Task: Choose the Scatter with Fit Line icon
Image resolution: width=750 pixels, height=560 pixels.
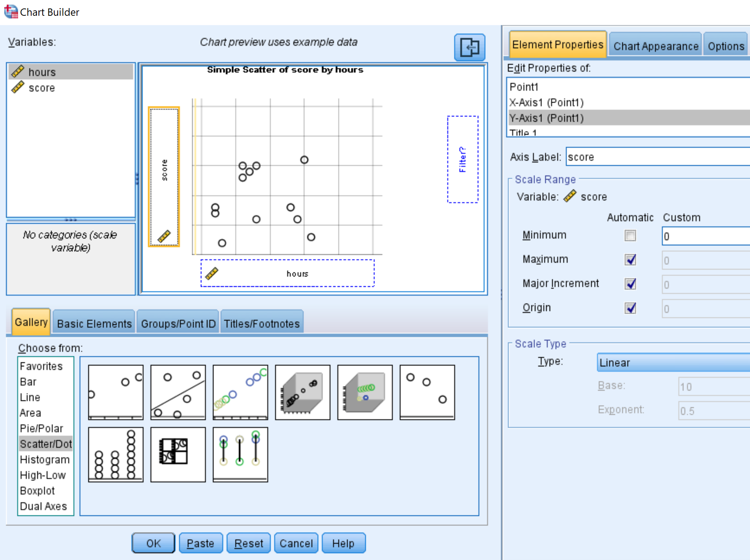Action: [178, 392]
